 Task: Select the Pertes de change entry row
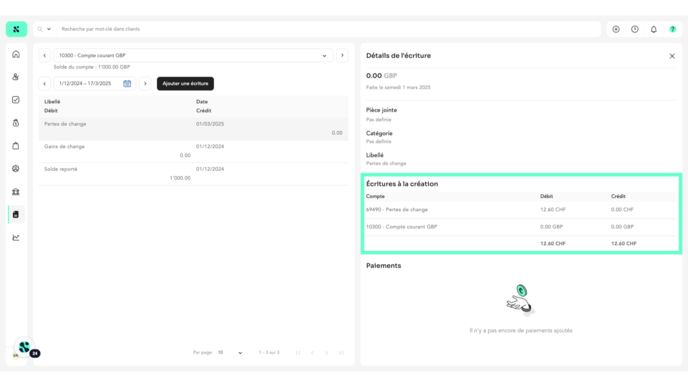(x=194, y=129)
